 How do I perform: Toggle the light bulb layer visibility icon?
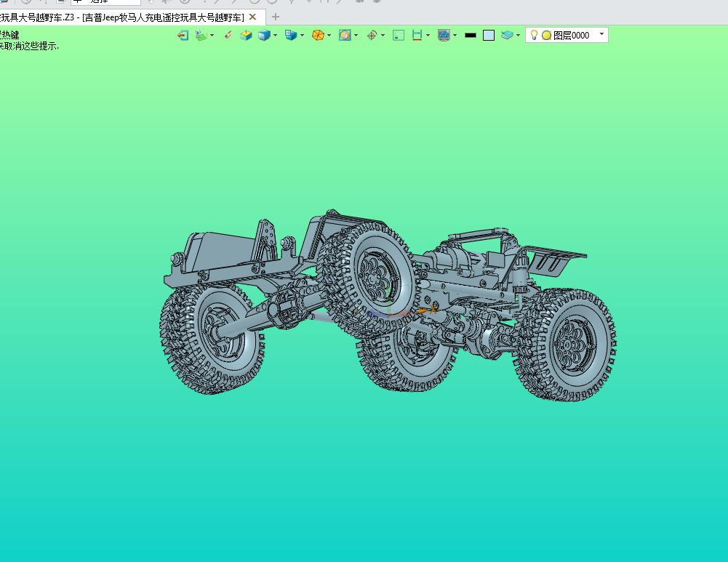(534, 36)
